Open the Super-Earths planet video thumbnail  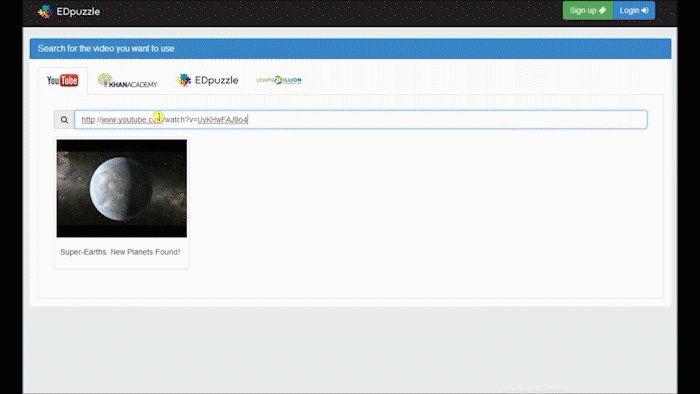click(x=122, y=188)
